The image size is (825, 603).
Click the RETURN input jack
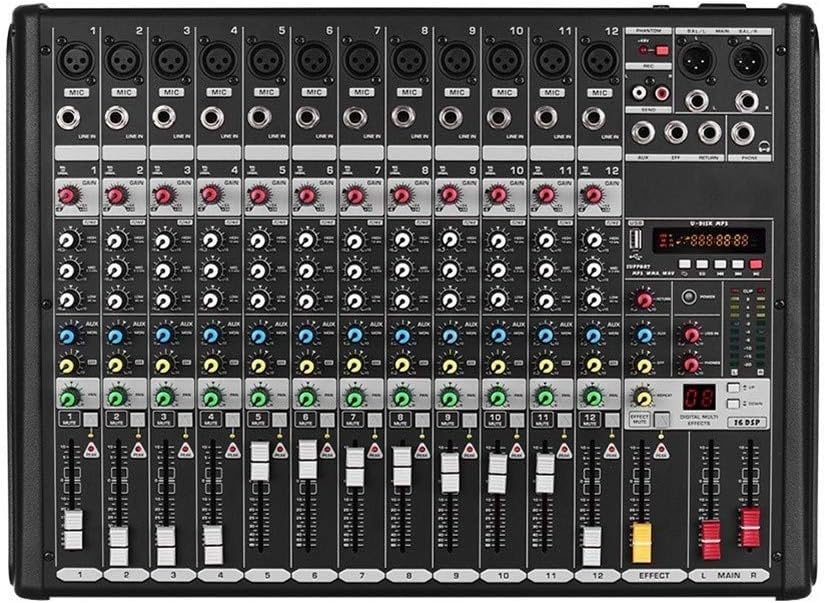pos(709,133)
